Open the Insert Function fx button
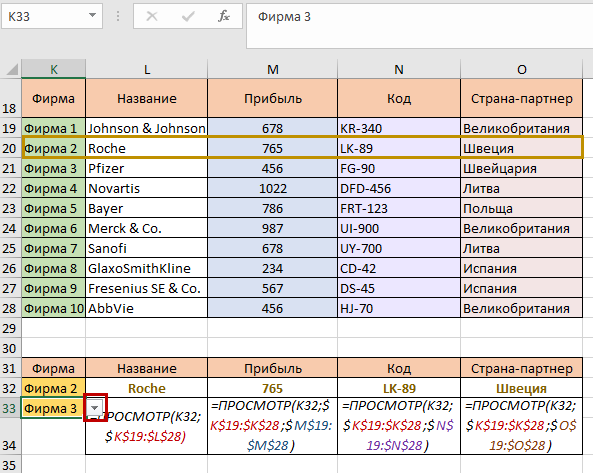The height and width of the screenshot is (473, 593). point(224,16)
